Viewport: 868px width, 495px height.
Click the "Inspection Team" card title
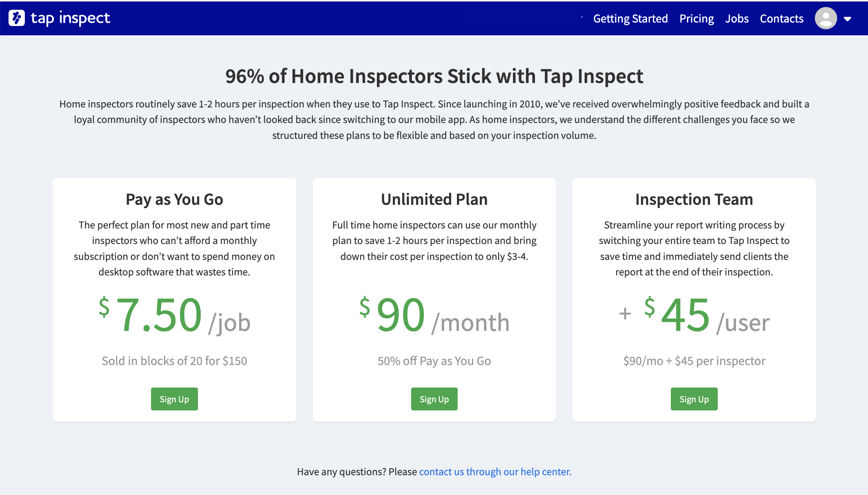pos(694,199)
